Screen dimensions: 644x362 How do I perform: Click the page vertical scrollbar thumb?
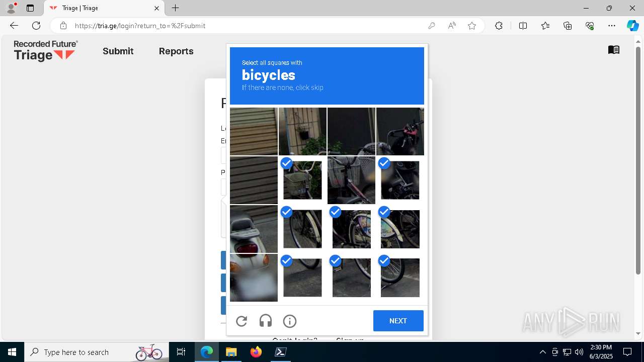tap(638, 161)
